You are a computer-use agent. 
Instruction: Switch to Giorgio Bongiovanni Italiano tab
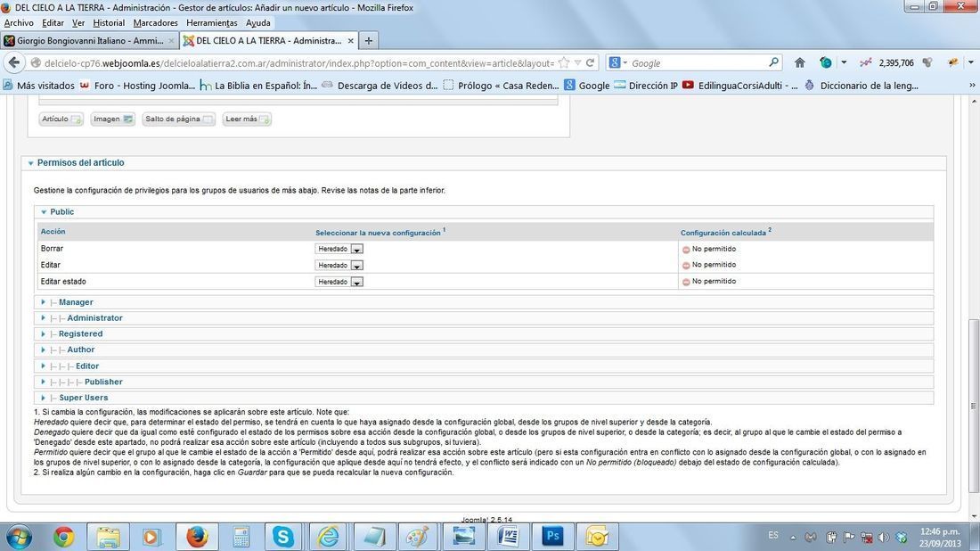[90, 41]
